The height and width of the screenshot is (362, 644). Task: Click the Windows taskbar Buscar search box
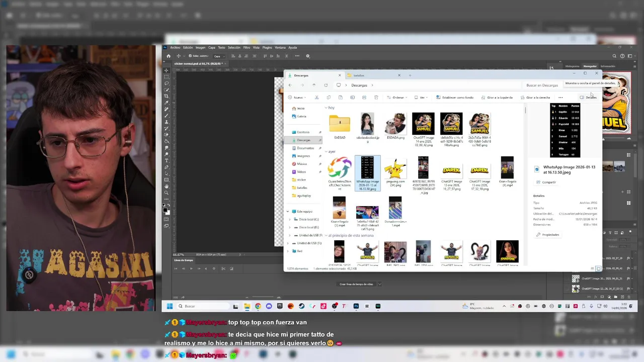[204, 306]
